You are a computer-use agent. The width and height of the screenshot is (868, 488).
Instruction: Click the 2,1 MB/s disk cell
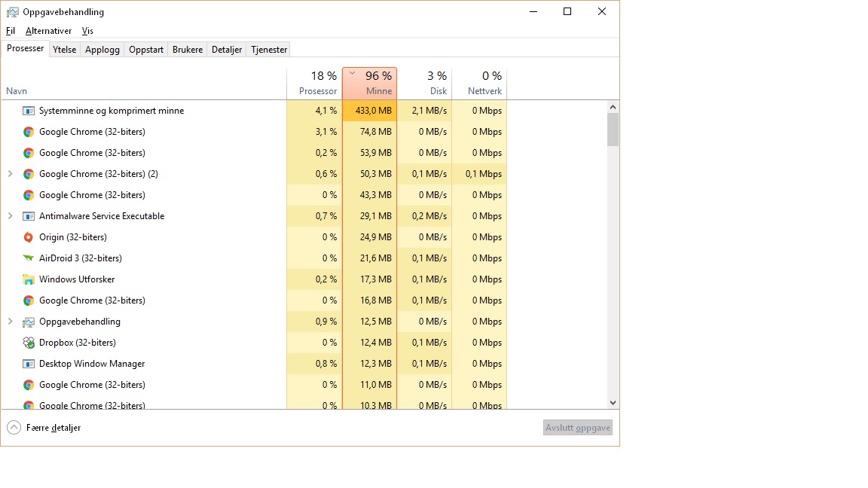click(425, 111)
